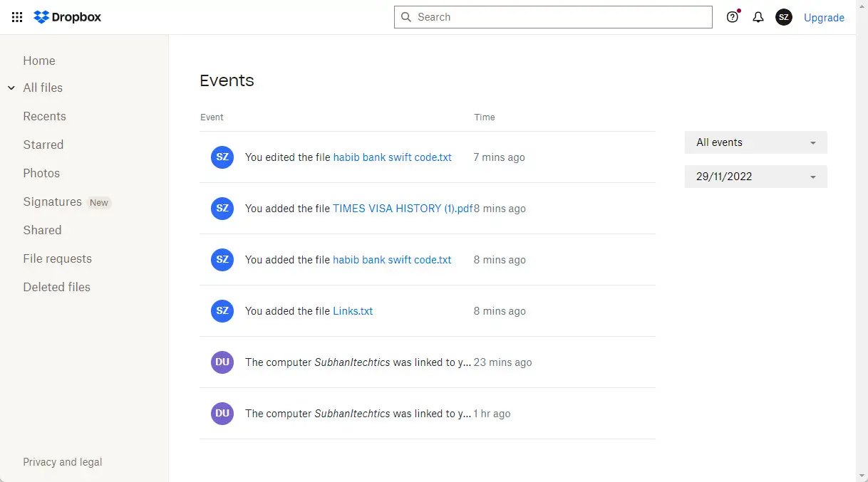The height and width of the screenshot is (482, 868).
Task: Open the TIMES VISA HISTORY (1).pdf link
Action: pyautogui.click(x=403, y=209)
